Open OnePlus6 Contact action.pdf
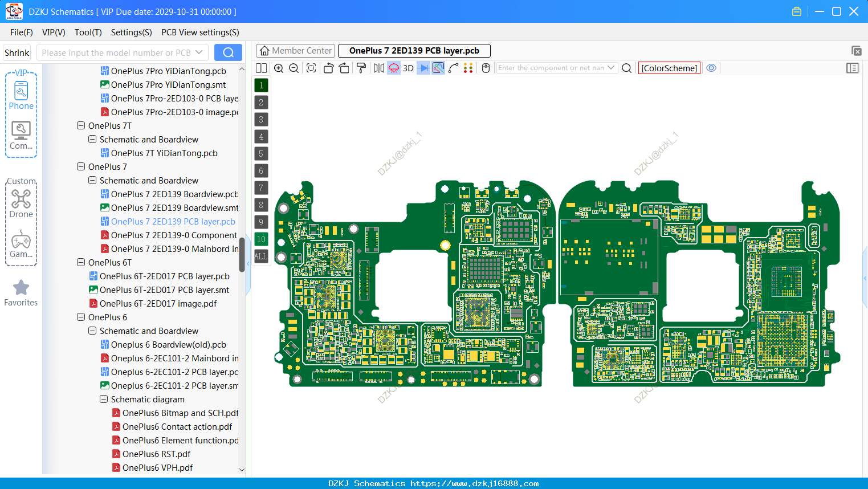The height and width of the screenshot is (489, 868). click(172, 426)
